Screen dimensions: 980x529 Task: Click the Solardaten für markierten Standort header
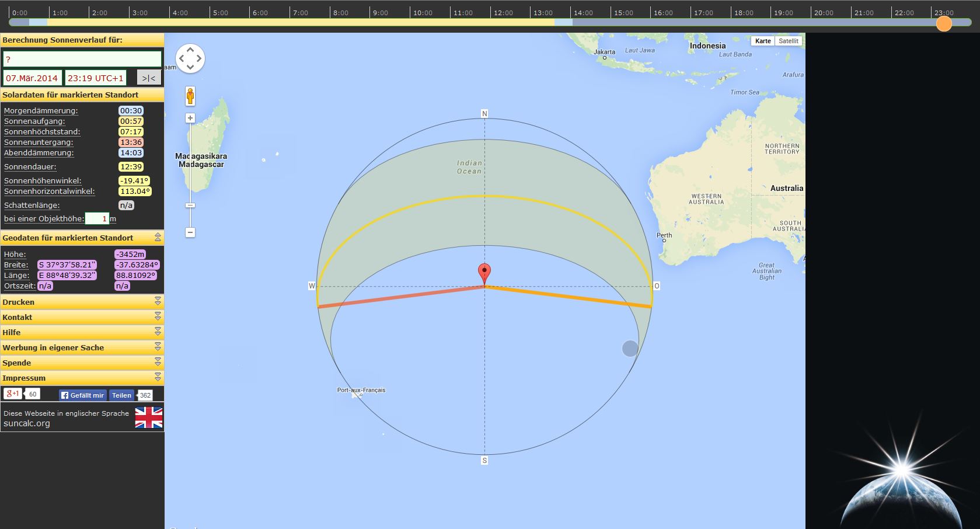[82, 95]
